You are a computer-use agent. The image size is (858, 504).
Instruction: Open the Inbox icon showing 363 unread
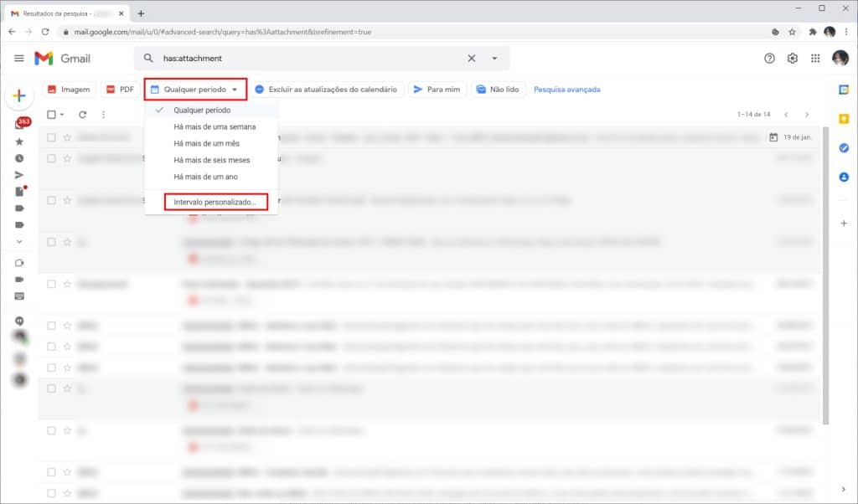21,124
